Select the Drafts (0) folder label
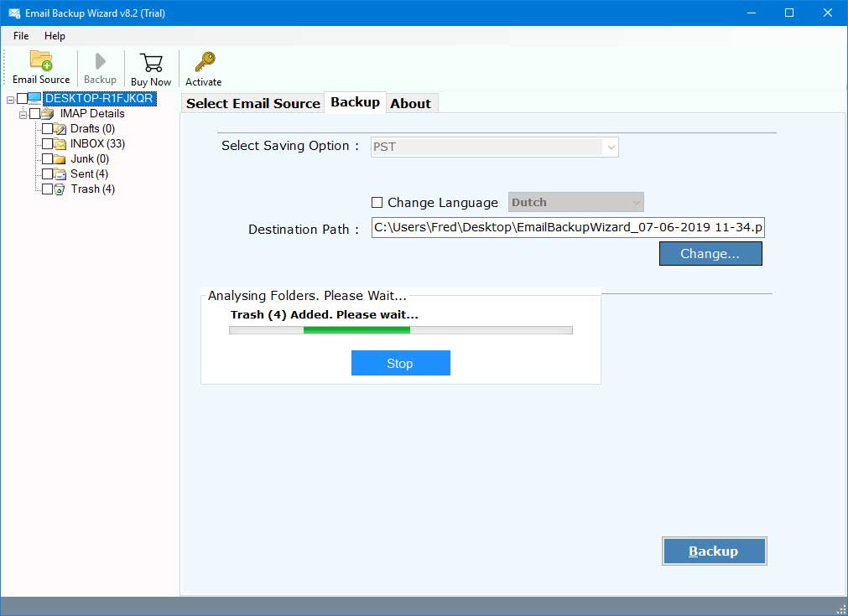 pyautogui.click(x=92, y=128)
